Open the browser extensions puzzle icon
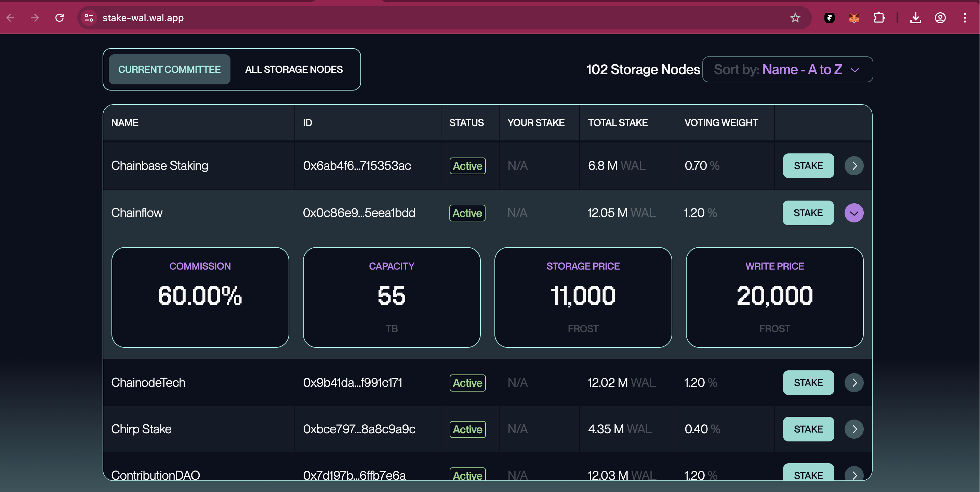 point(879,18)
